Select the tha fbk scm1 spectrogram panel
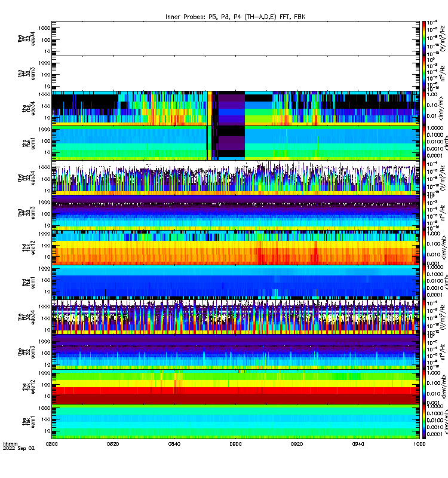Image resolution: width=448 pixels, height=478 pixels. tap(235, 143)
